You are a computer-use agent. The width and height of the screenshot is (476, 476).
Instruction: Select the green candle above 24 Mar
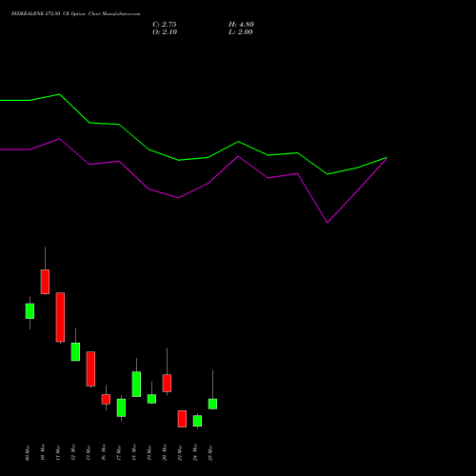(x=197, y=421)
